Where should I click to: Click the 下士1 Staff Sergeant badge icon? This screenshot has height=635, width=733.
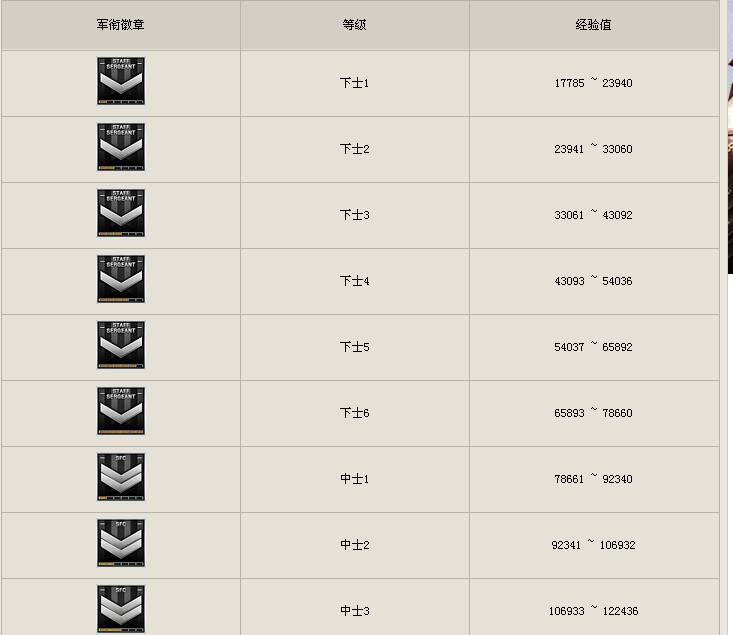pos(121,81)
